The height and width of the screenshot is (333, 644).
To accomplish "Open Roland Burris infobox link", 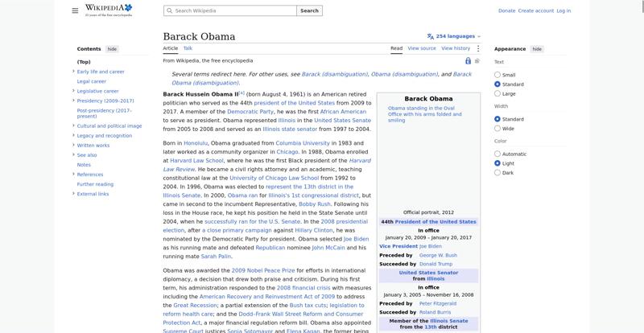I will tap(435, 312).
